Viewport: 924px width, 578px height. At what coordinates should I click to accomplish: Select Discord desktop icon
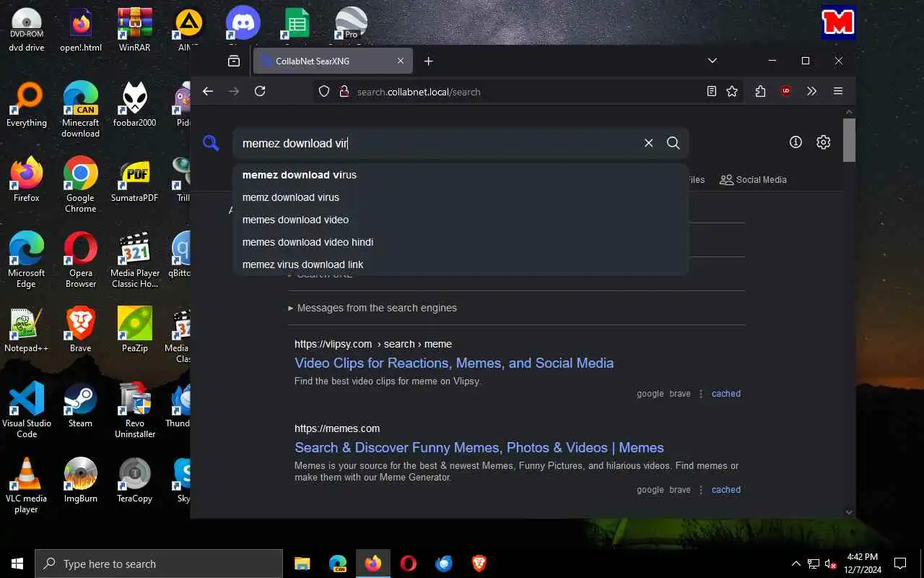point(243,24)
